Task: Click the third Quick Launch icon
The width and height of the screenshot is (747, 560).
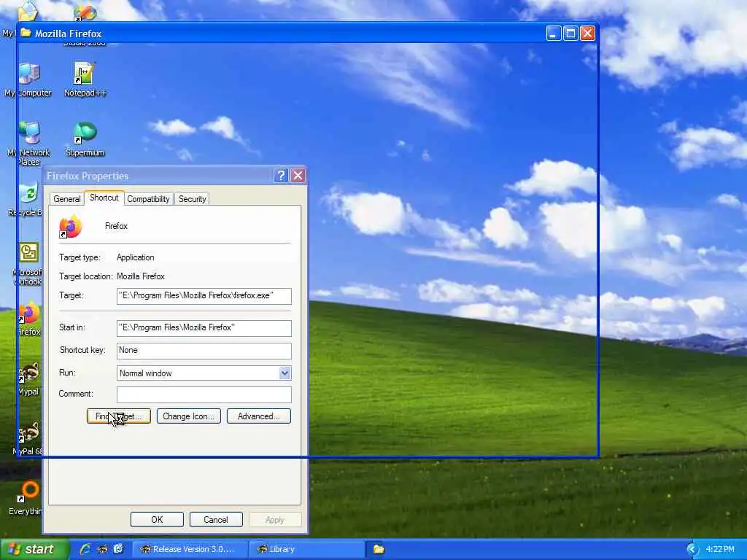Action: [x=118, y=549]
